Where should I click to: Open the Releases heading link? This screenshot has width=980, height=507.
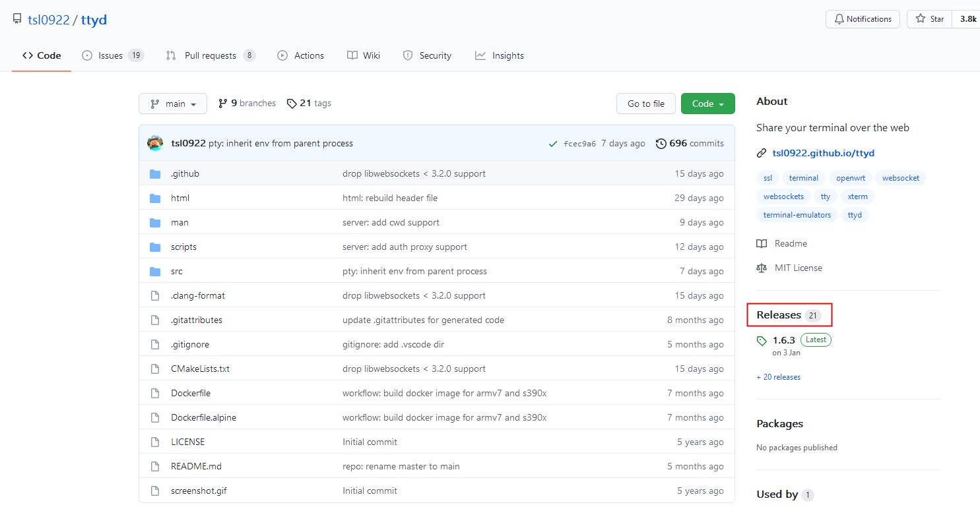click(x=789, y=315)
